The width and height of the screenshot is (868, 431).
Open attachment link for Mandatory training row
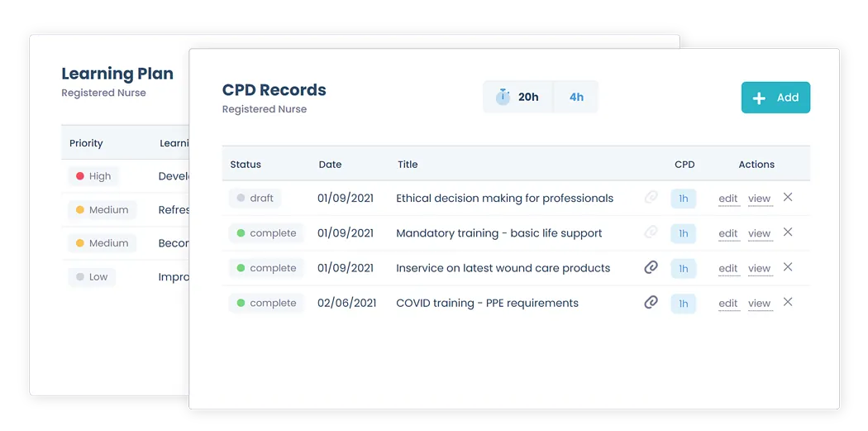(x=651, y=232)
